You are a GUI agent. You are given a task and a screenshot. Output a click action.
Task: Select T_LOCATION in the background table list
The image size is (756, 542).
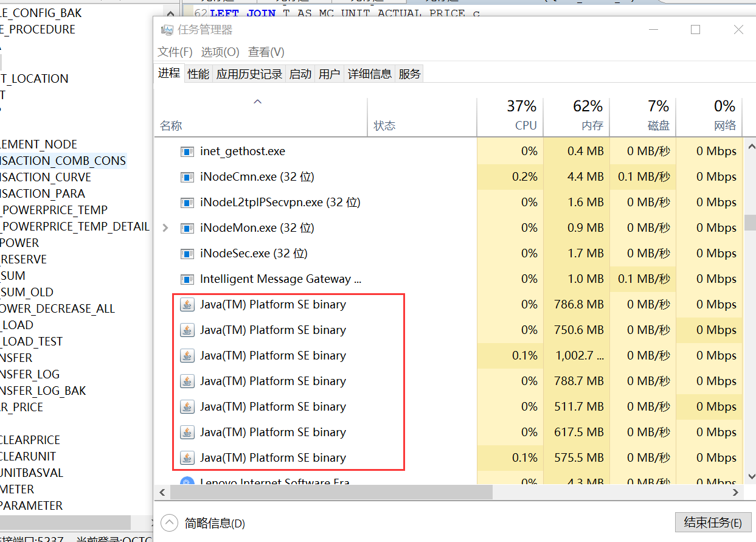pos(34,78)
